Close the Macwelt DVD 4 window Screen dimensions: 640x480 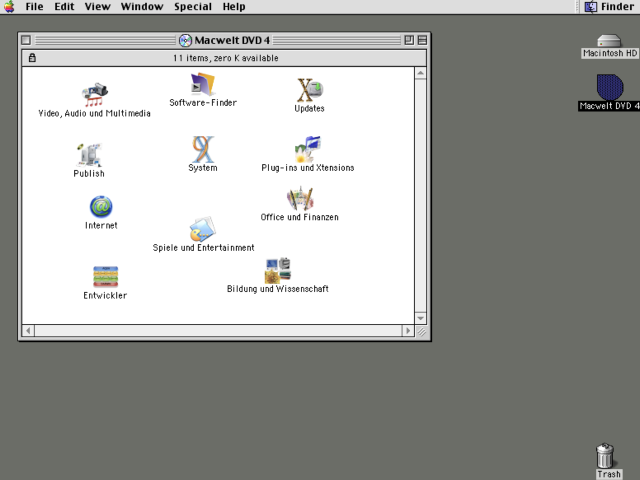pos(26,40)
